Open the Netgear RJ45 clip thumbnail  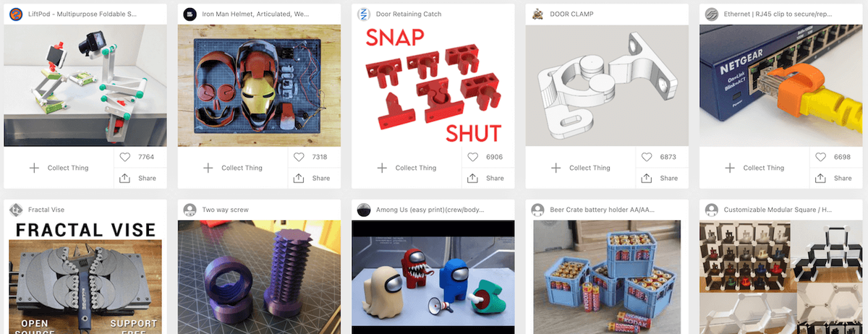point(780,85)
